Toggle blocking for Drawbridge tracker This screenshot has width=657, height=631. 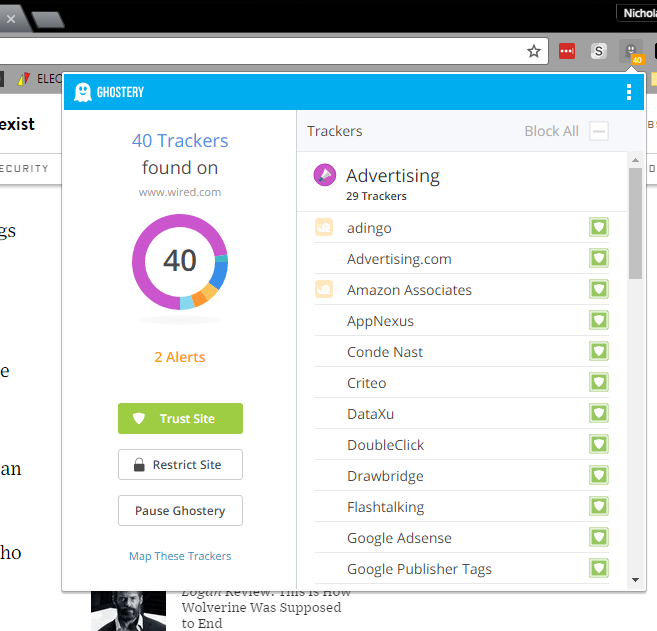[599, 476]
